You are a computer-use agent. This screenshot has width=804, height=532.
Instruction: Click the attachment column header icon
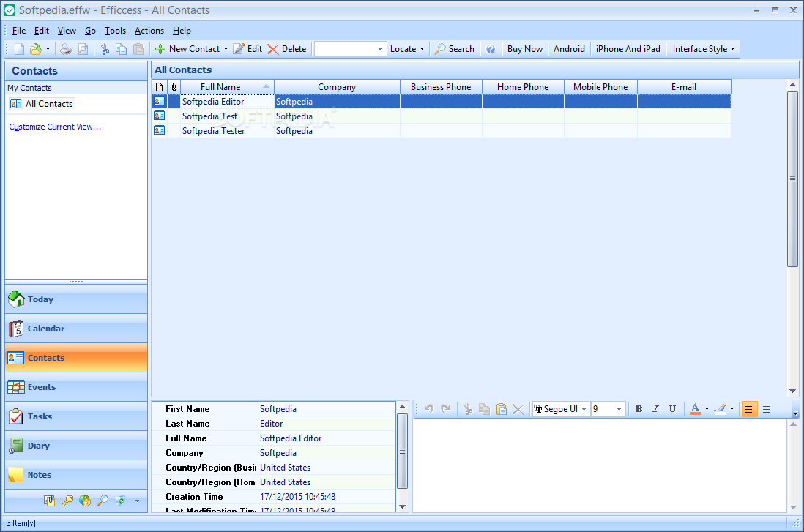[174, 87]
